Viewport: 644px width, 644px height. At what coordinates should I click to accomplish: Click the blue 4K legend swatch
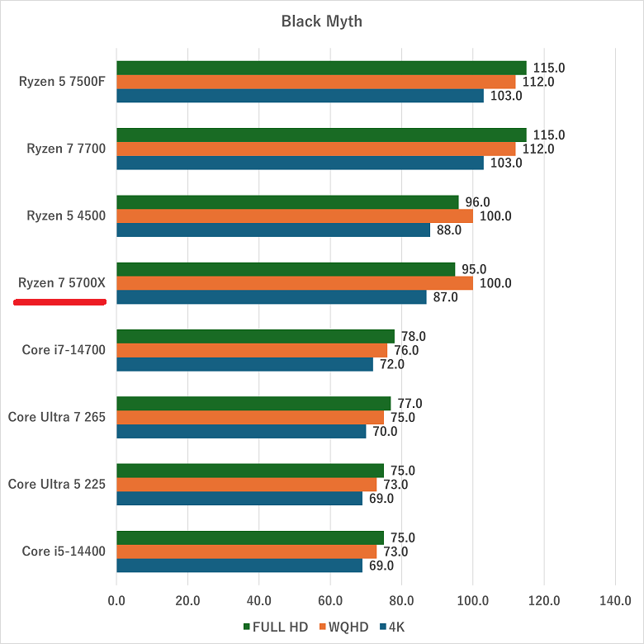[x=383, y=627]
